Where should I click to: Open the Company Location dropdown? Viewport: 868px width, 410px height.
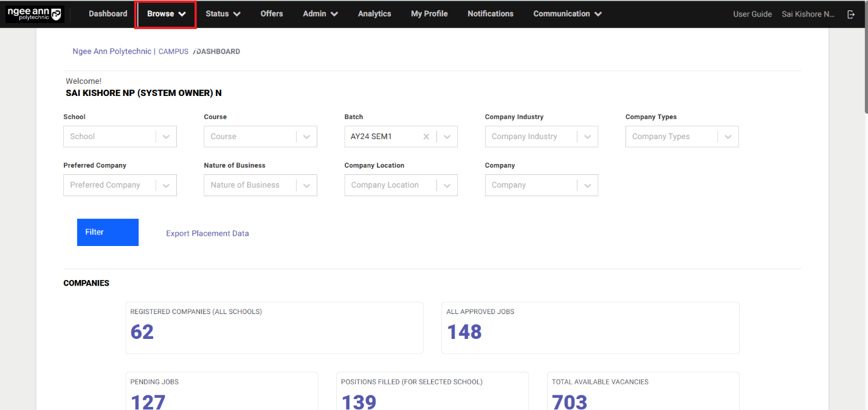coord(401,185)
